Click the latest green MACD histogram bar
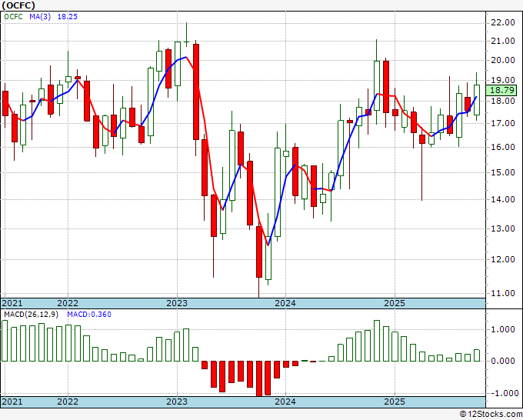 coord(477,355)
